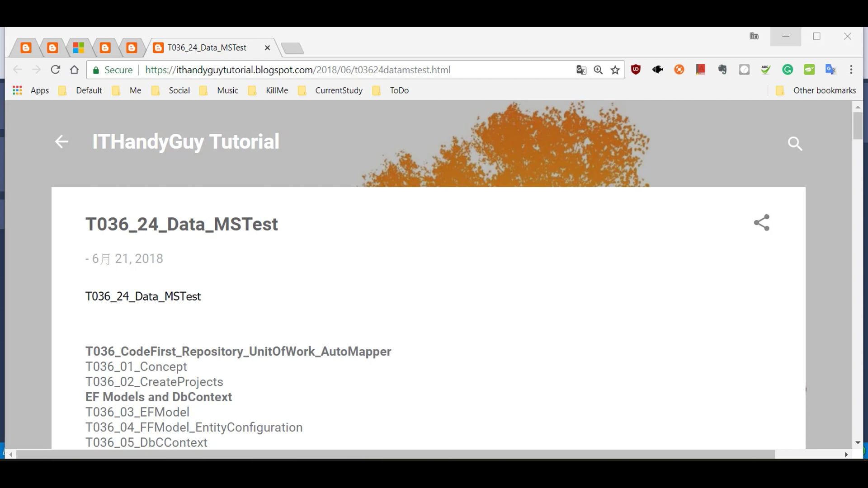Click the Reload page button

(55, 70)
